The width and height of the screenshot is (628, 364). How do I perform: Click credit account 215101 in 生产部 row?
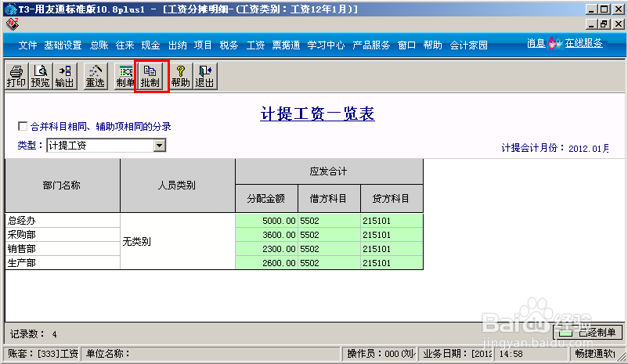coord(392,263)
